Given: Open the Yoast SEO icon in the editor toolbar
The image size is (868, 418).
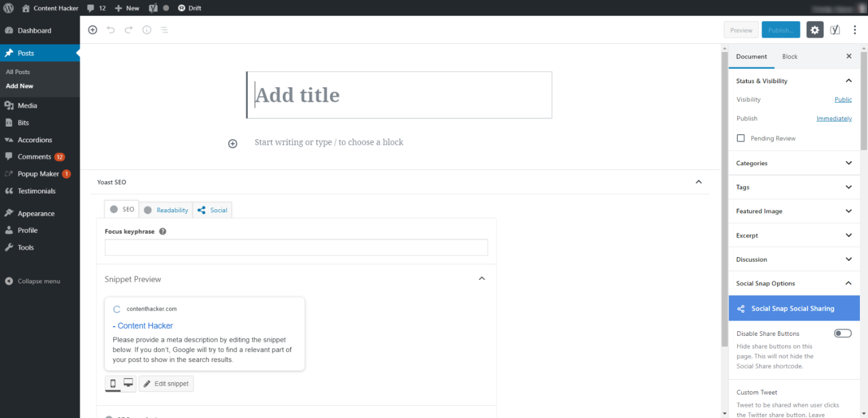Looking at the screenshot, I should [x=835, y=30].
